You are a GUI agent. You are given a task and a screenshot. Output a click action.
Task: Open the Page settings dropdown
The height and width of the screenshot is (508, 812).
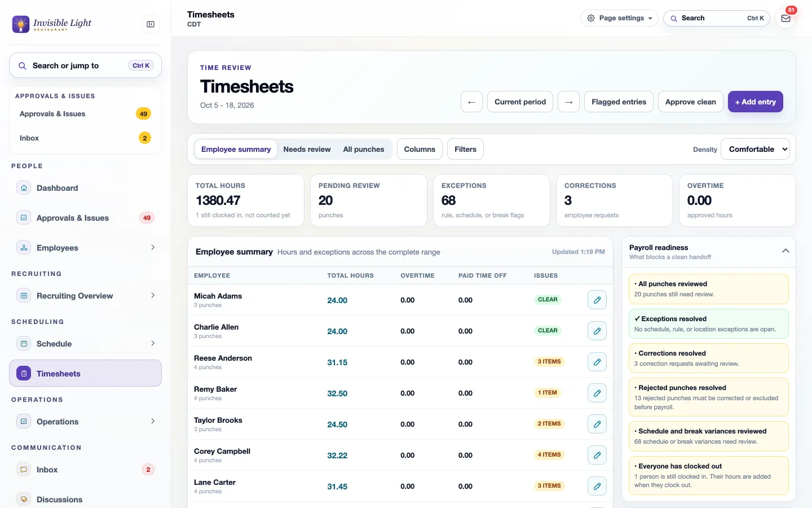(x=619, y=18)
